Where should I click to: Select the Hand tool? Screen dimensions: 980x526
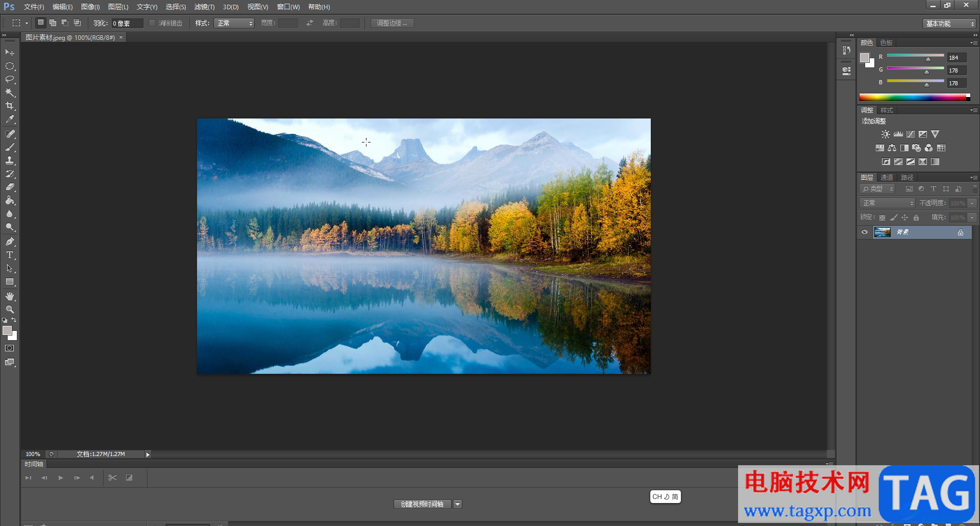pyautogui.click(x=10, y=296)
